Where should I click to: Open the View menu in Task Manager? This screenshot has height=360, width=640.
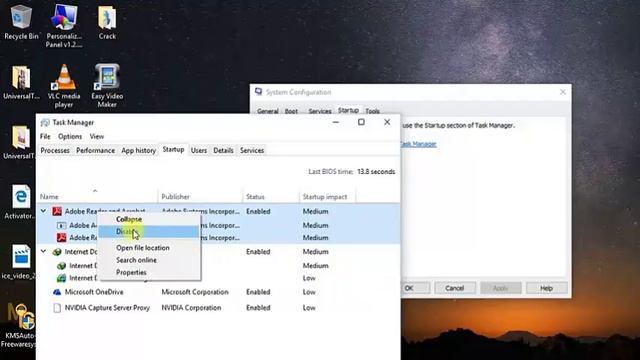[x=97, y=136]
